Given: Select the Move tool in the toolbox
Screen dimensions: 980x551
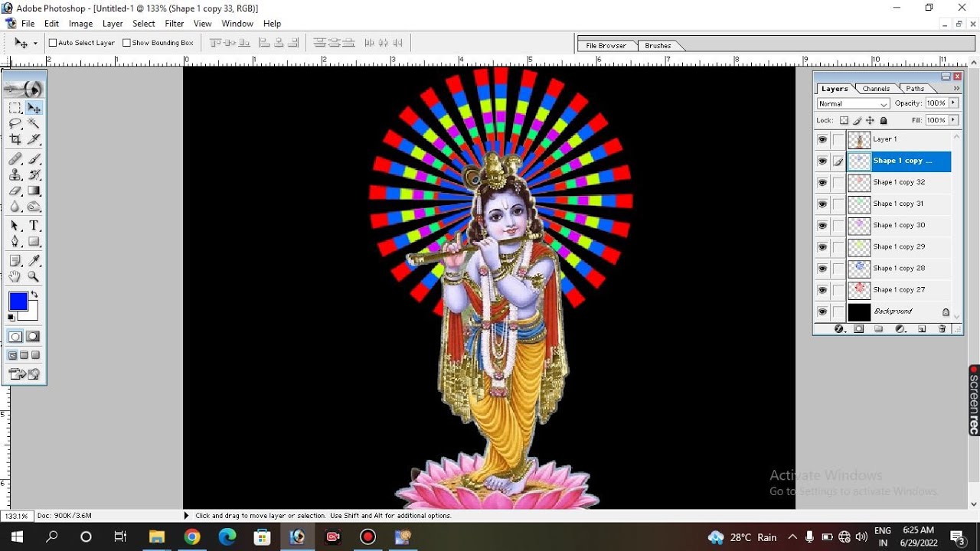Looking at the screenshot, I should pos(34,108).
